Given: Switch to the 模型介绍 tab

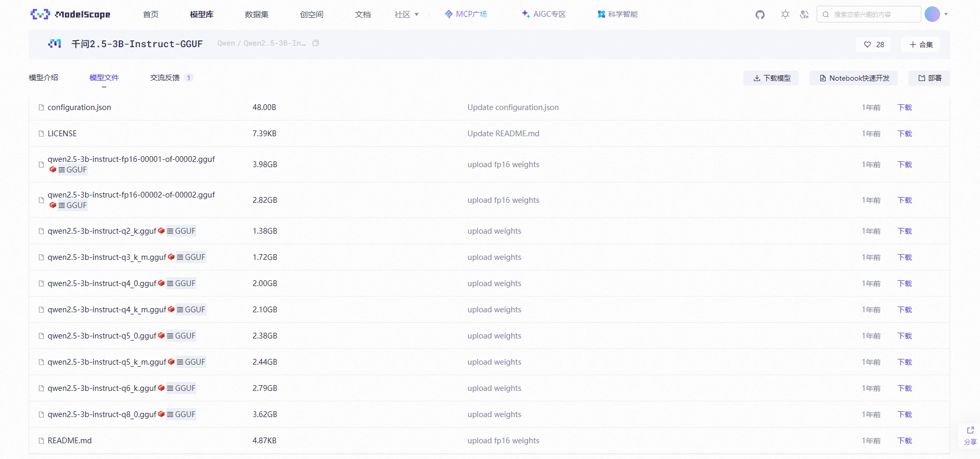Looking at the screenshot, I should click(43, 78).
